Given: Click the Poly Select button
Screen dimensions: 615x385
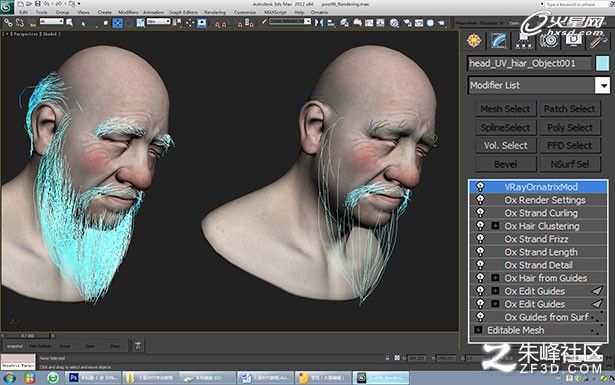Looking at the screenshot, I should pyautogui.click(x=570, y=127).
